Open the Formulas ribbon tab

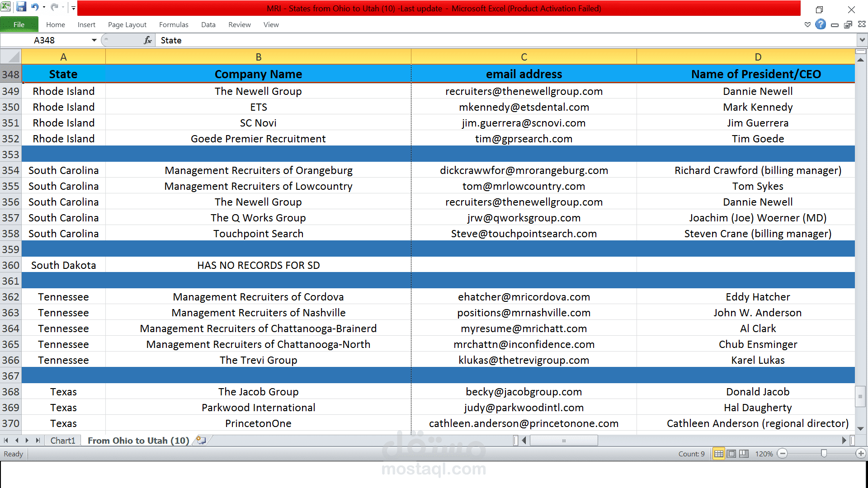point(174,24)
